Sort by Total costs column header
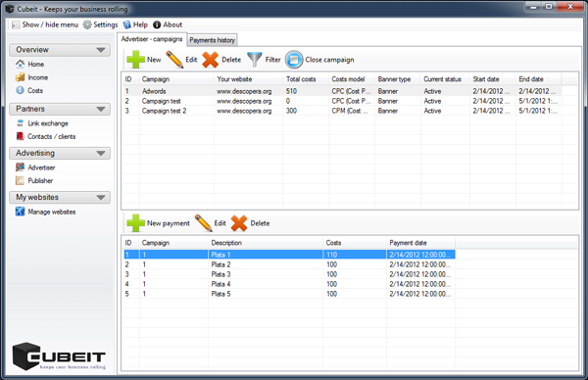Image resolution: width=588 pixels, height=380 pixels. (306, 79)
